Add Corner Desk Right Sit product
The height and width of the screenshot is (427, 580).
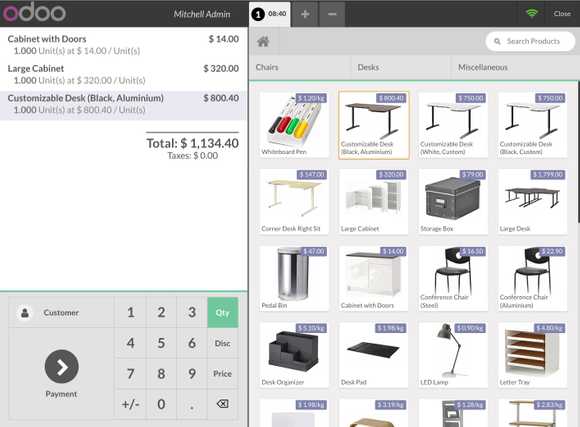(x=294, y=202)
